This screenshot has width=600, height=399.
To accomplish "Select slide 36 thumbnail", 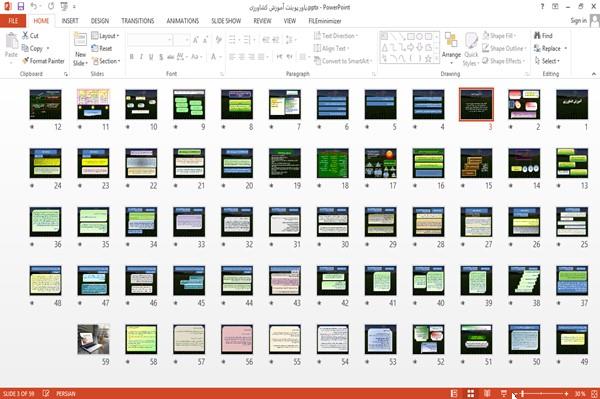I will click(45, 222).
